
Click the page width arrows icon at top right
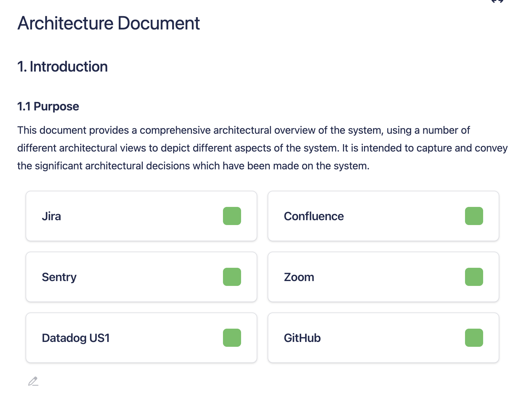tap(497, 1)
